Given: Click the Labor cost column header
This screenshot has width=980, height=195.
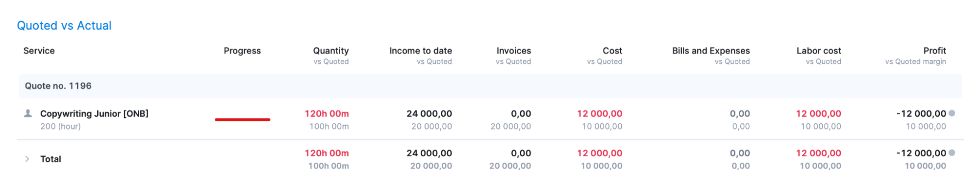Looking at the screenshot, I should click(819, 51).
